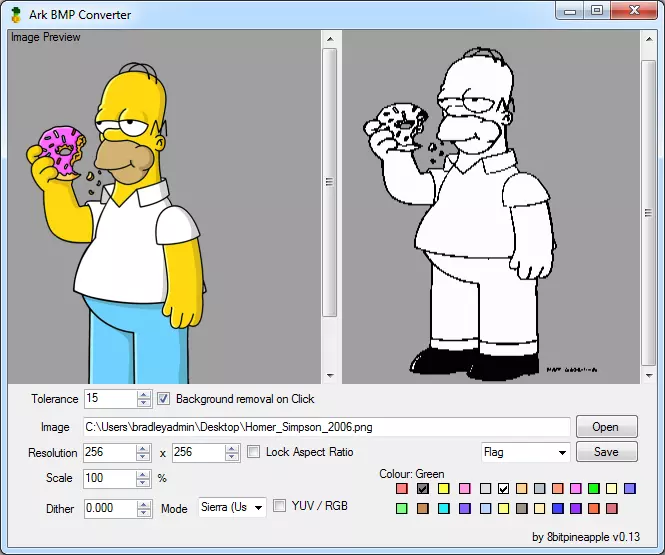Screen dimensions: 665x555
Task: Click the Open button
Action: tap(606, 427)
